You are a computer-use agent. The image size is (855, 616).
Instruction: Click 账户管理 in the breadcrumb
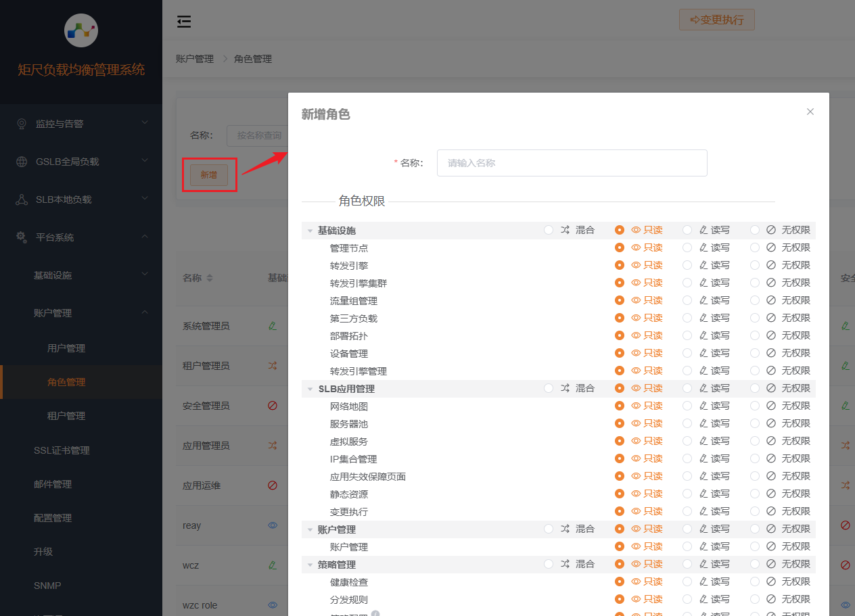pyautogui.click(x=194, y=59)
